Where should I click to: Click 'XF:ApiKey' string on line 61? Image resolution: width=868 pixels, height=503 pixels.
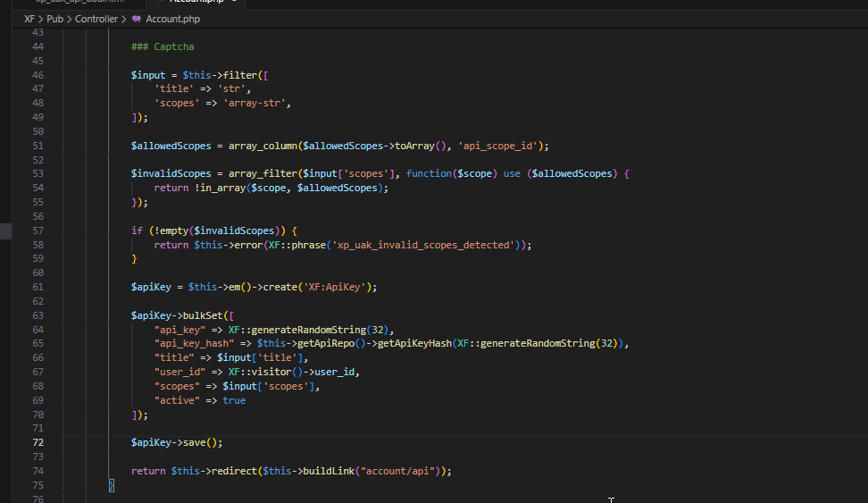(x=334, y=288)
